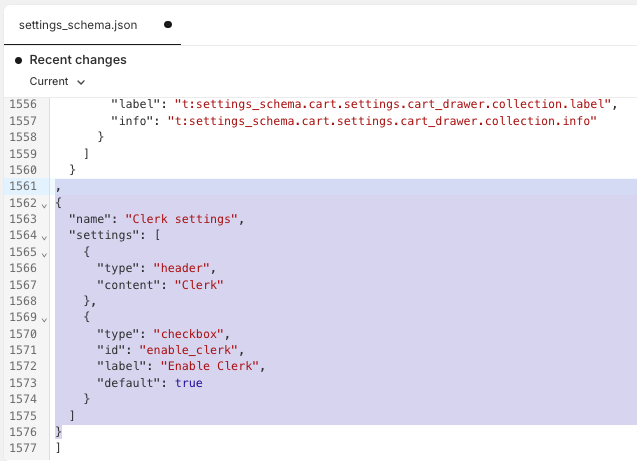The width and height of the screenshot is (637, 461).
Task: Click the "checkbox" type value
Action: click(x=188, y=334)
